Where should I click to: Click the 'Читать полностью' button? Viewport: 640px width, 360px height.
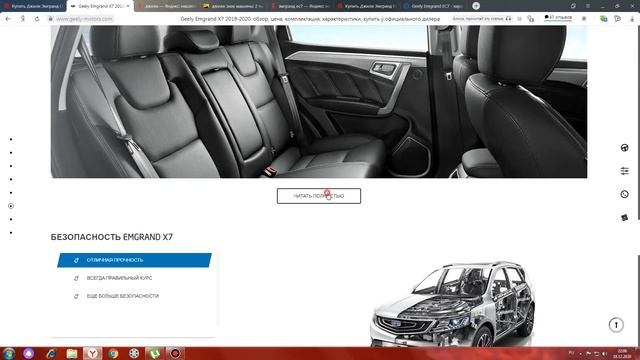coord(319,196)
